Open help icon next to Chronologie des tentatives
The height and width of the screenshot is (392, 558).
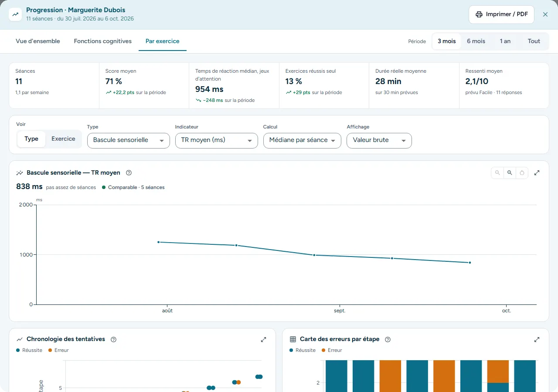tap(113, 339)
